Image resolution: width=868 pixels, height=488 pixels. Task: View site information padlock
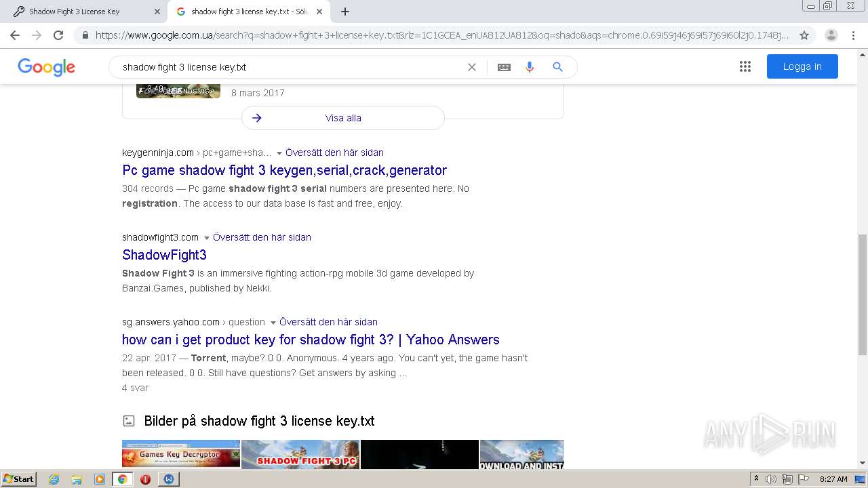[85, 35]
